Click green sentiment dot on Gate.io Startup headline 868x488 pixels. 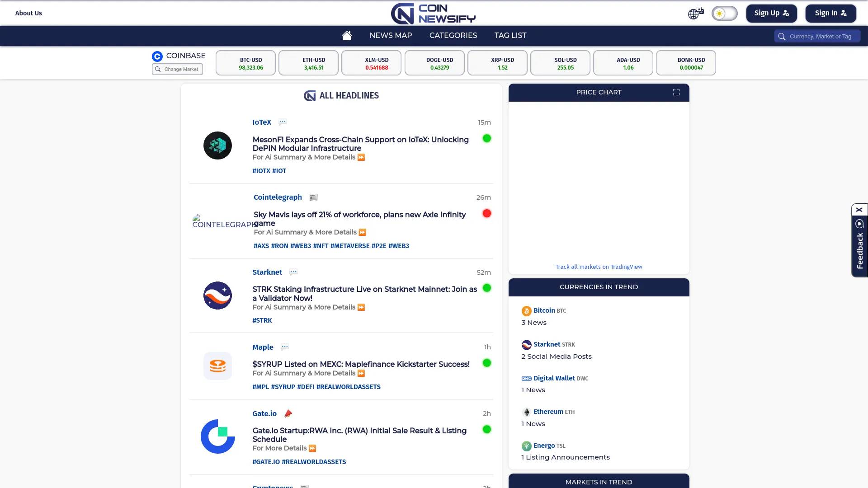(486, 429)
